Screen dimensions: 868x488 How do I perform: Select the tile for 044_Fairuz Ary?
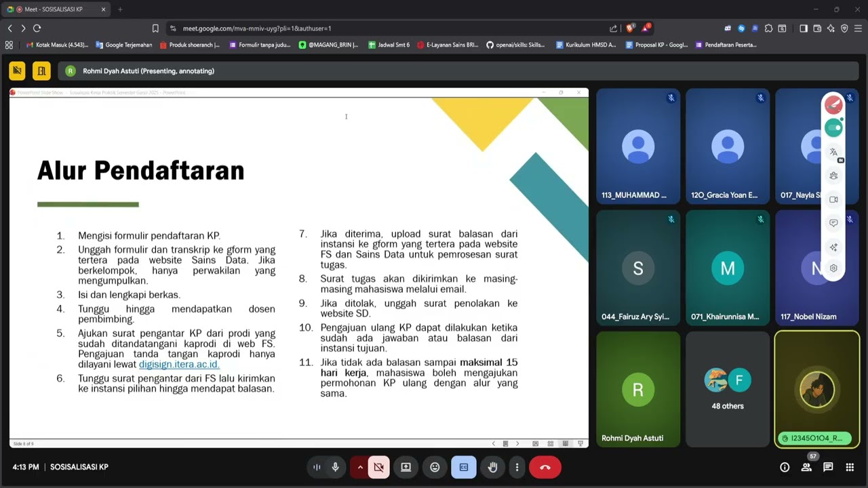pos(638,268)
